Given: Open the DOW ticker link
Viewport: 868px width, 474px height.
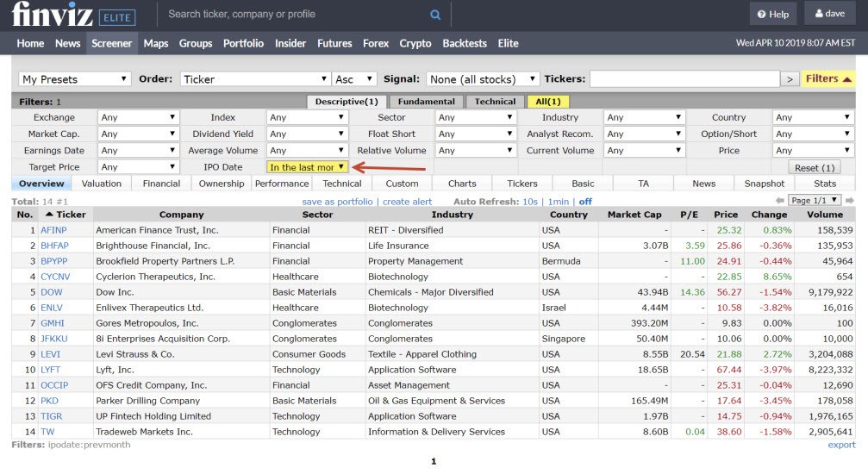Looking at the screenshot, I should (52, 292).
